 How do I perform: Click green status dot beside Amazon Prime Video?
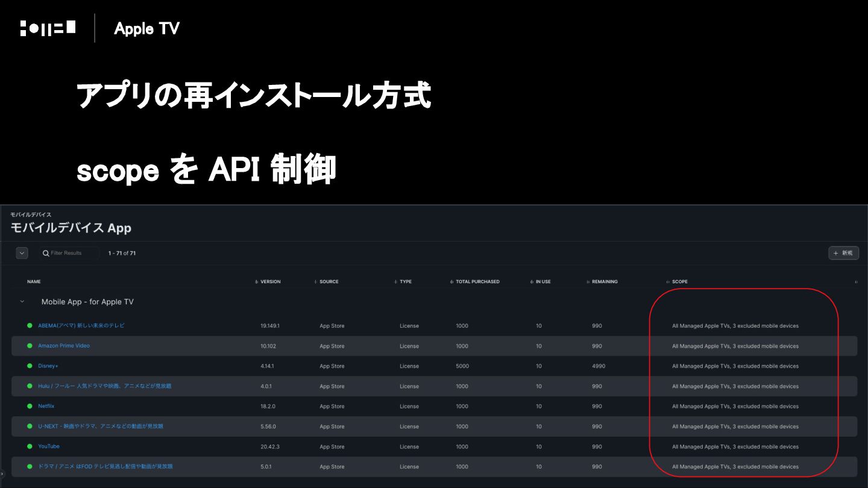click(x=30, y=346)
